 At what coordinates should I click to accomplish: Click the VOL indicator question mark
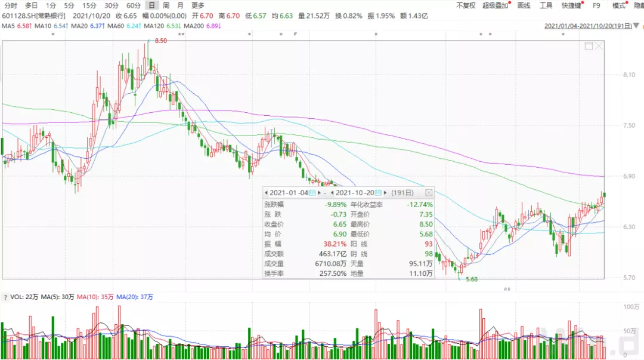pos(5,297)
